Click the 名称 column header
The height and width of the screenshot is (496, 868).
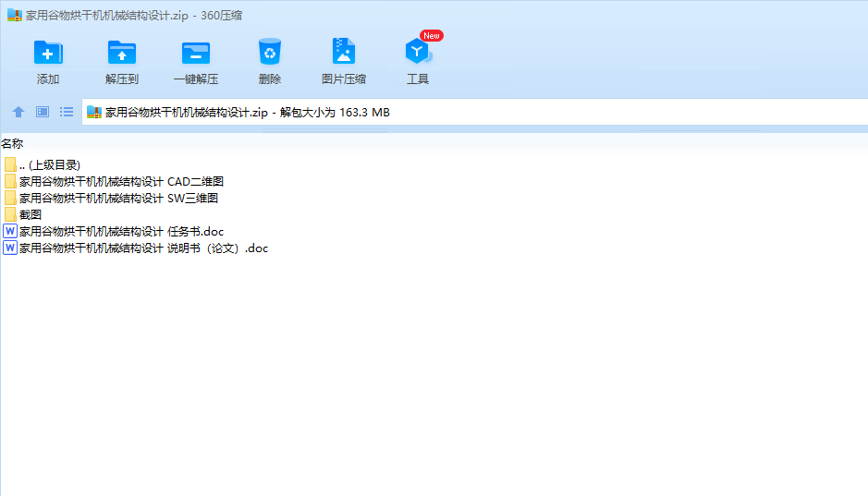pos(12,144)
